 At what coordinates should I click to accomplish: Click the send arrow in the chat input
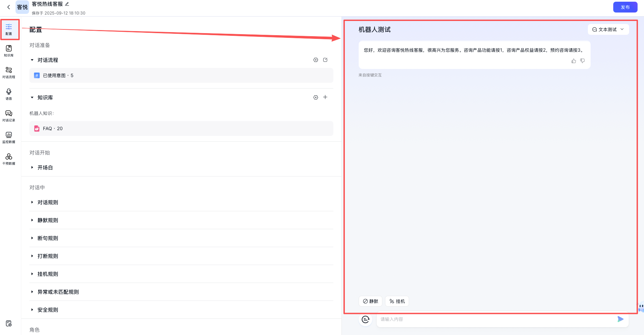tap(620, 319)
